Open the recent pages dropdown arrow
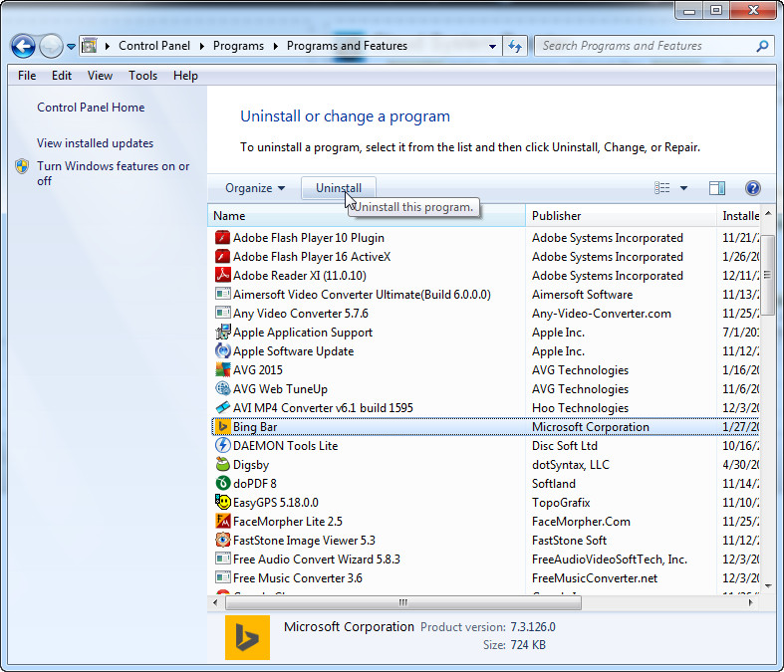The width and height of the screenshot is (784, 672). (x=71, y=47)
